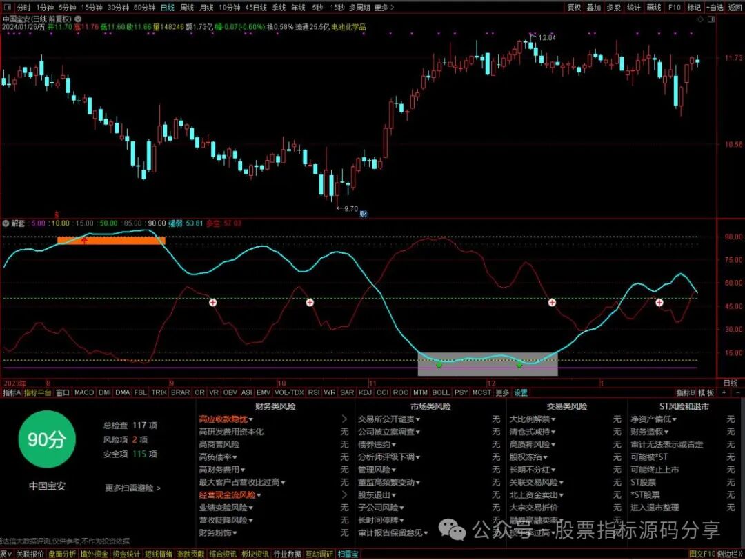Click the 12.04 high price label
Image resolution: width=745 pixels, height=560 pixels.
coord(546,37)
